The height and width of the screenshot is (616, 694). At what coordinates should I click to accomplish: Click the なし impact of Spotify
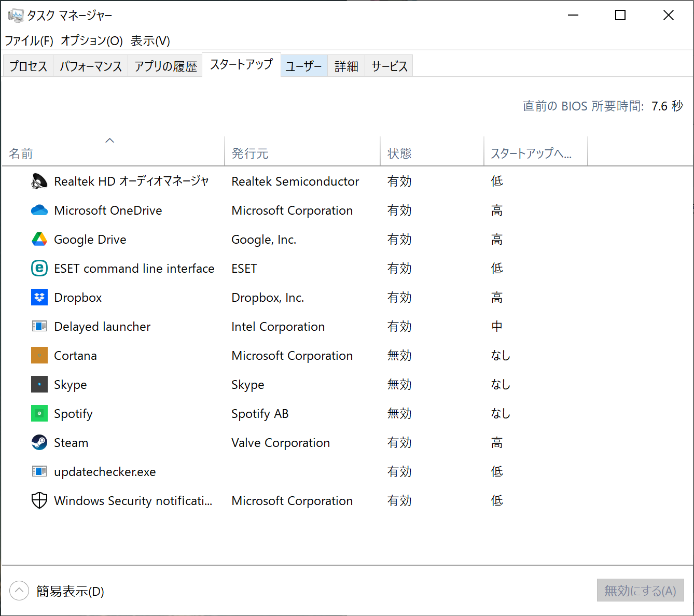tap(501, 413)
